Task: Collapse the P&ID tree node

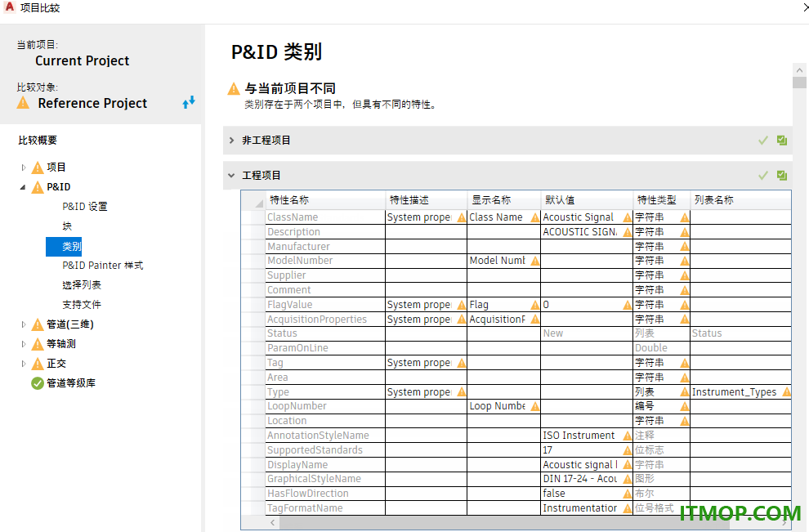Action: 23,187
